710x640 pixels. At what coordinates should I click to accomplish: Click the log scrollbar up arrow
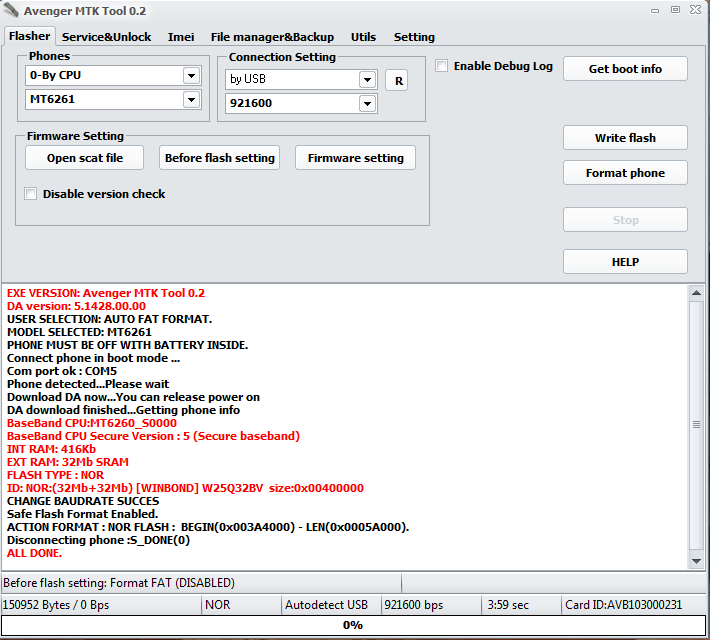696,293
